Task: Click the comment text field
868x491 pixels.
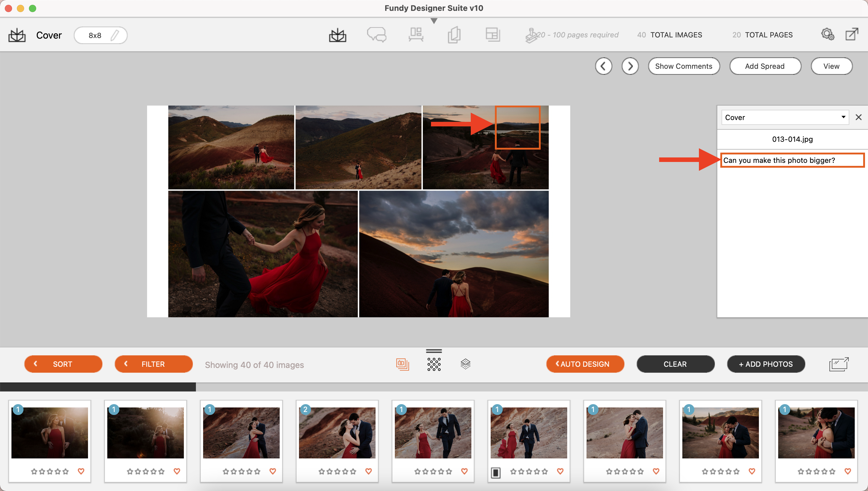Action: (x=792, y=160)
